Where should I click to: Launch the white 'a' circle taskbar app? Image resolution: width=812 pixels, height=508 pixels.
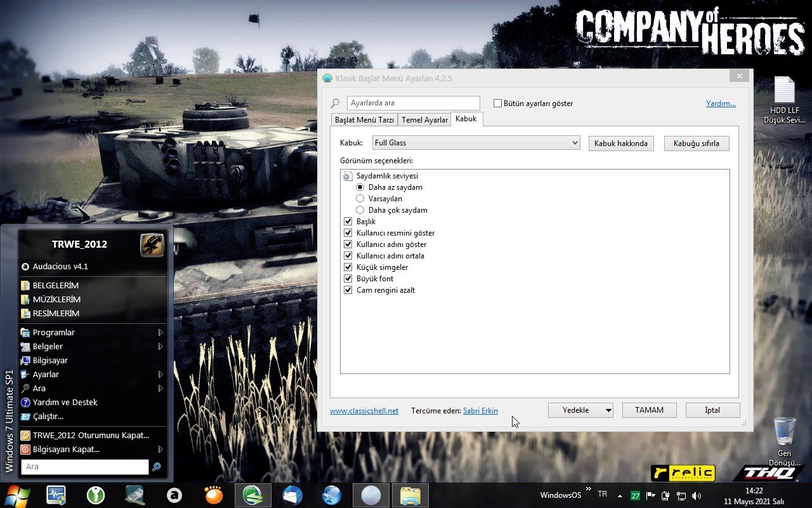174,495
